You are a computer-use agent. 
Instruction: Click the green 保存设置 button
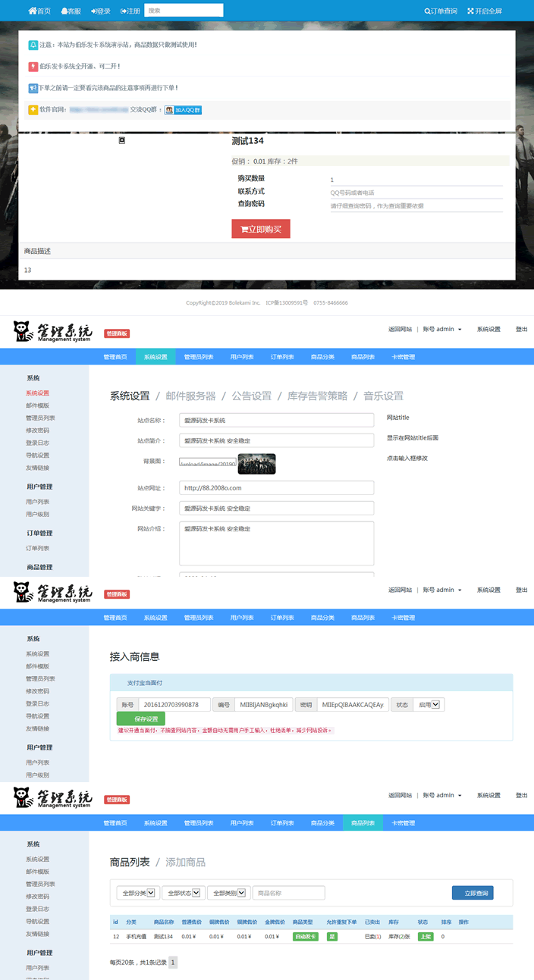(x=140, y=719)
